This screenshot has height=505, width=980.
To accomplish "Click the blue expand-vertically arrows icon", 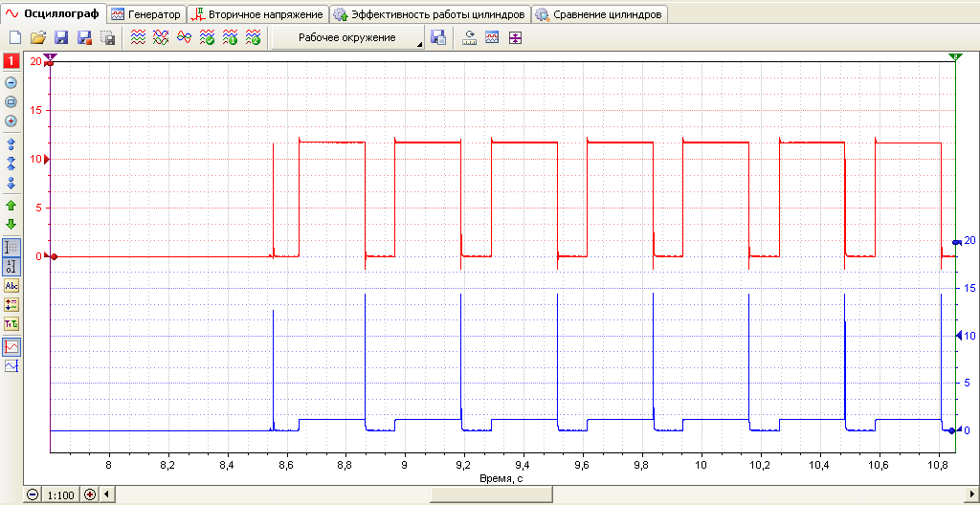I will (11, 143).
